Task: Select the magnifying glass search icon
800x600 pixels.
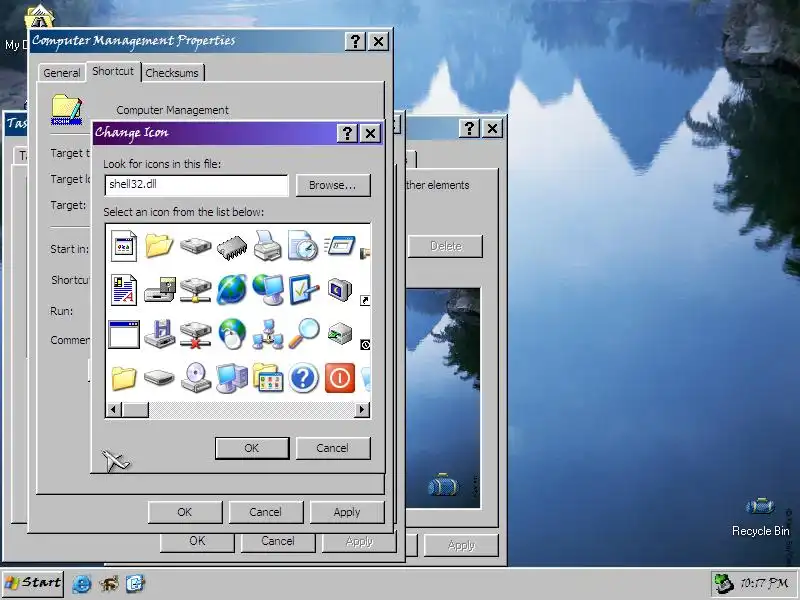Action: 304,334
